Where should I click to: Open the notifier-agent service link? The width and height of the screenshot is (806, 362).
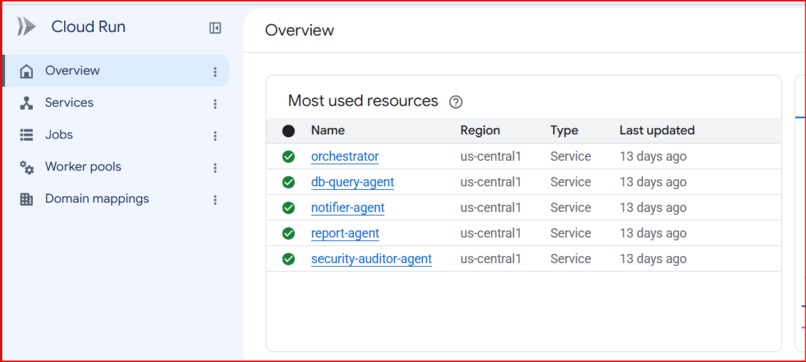[348, 208]
